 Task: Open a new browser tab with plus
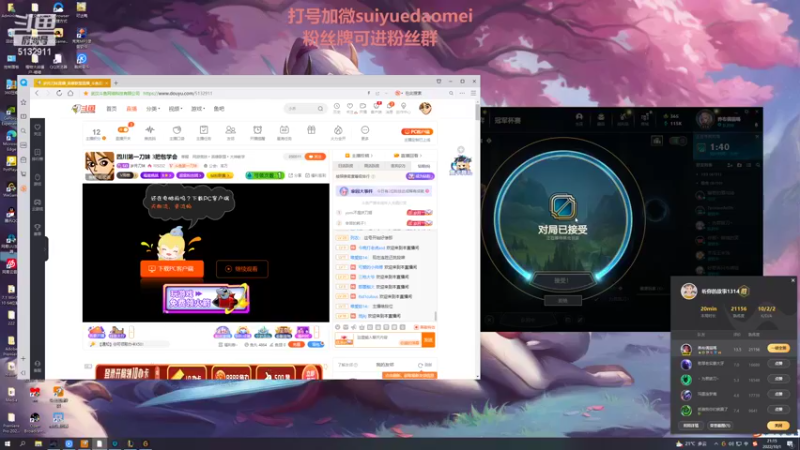(116, 83)
